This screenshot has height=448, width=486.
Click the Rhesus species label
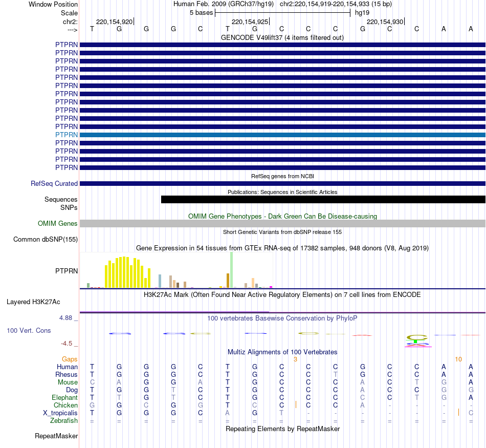[67, 374]
